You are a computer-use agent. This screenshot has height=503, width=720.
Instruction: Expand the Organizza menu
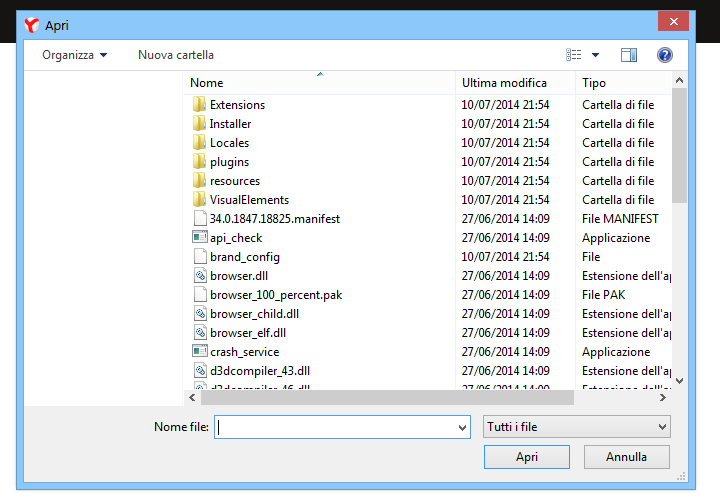pos(74,55)
